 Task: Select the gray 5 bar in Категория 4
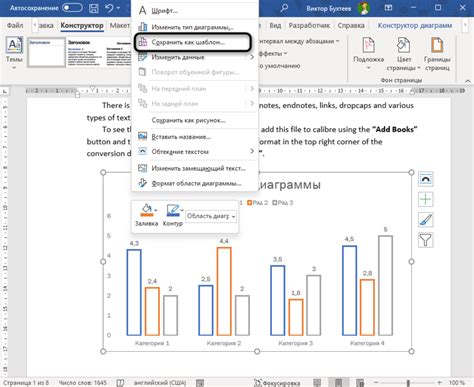385,285
